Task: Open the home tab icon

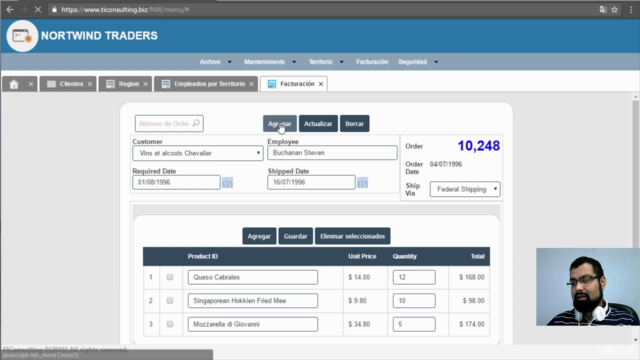Action: [14, 84]
